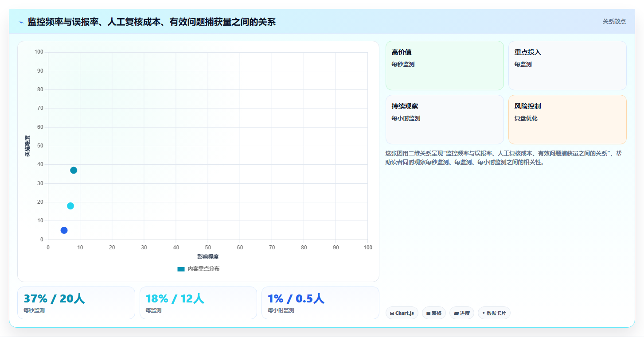Click 复盘优化 text in 风险控制 card
Viewport: 644px width, 337px height.
coord(526,118)
